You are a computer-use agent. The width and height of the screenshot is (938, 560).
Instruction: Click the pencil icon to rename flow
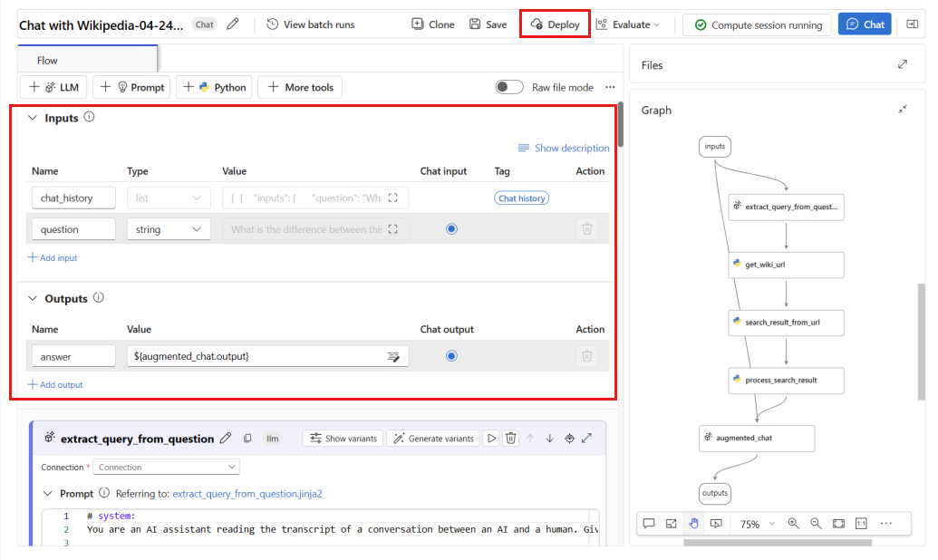click(x=233, y=24)
